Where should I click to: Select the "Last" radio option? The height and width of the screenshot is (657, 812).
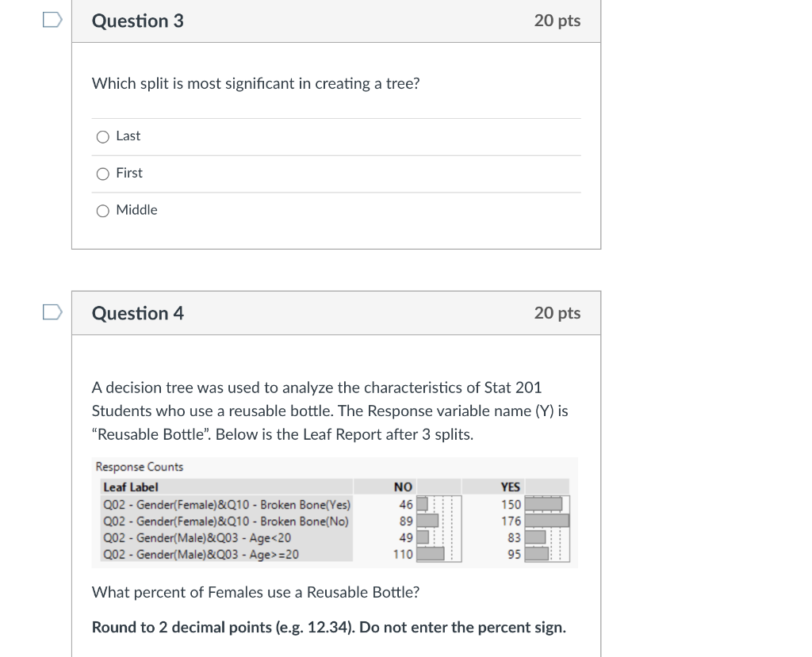103,136
